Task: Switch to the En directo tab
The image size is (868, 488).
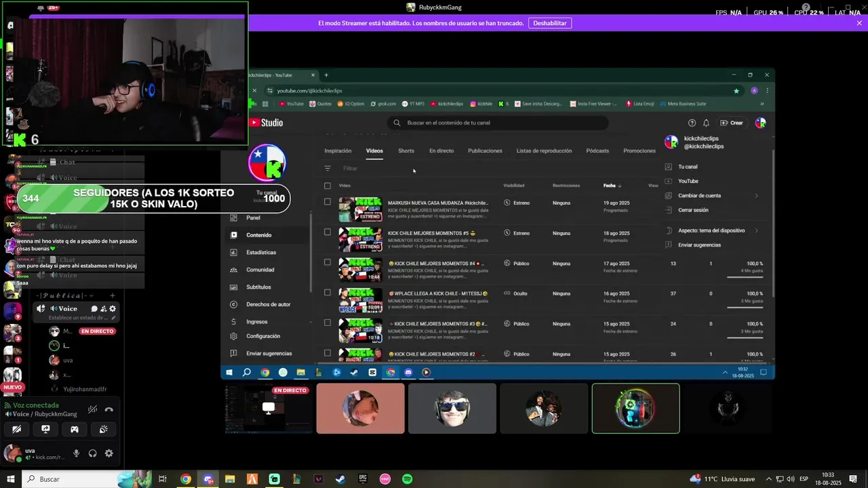Action: click(441, 150)
